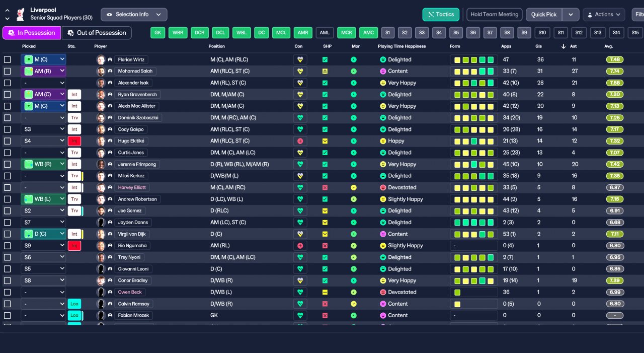
Task: Click Calvin Ramsay's morale icon
Action: coord(354,304)
